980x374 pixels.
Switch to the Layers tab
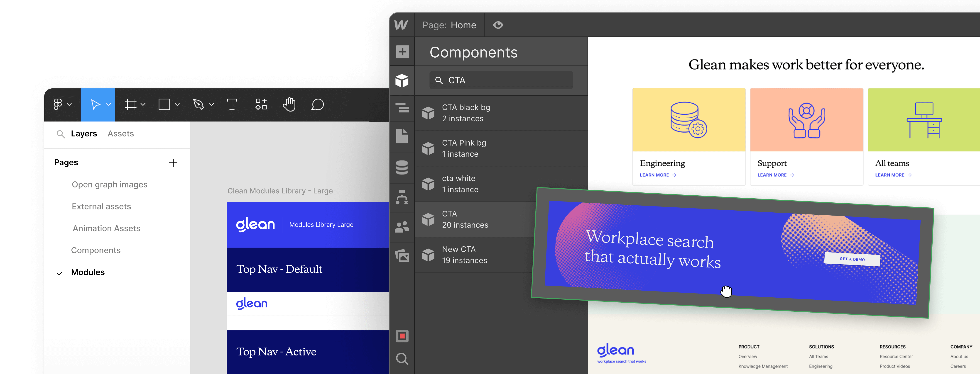[x=84, y=134]
